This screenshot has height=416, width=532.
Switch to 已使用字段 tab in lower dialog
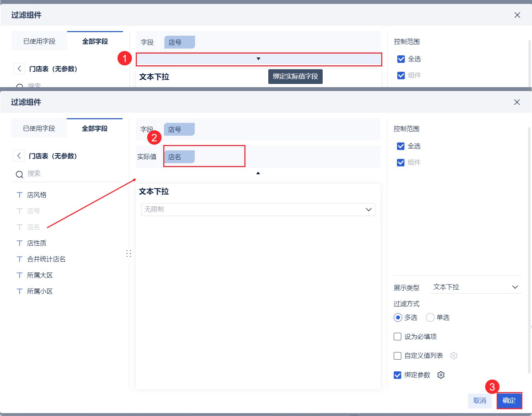click(x=39, y=128)
